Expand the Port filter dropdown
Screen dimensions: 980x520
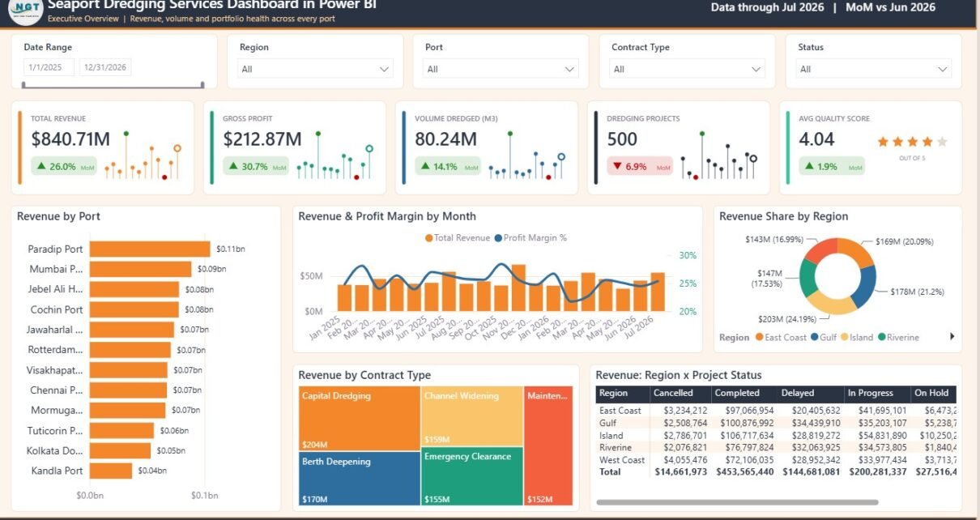501,69
